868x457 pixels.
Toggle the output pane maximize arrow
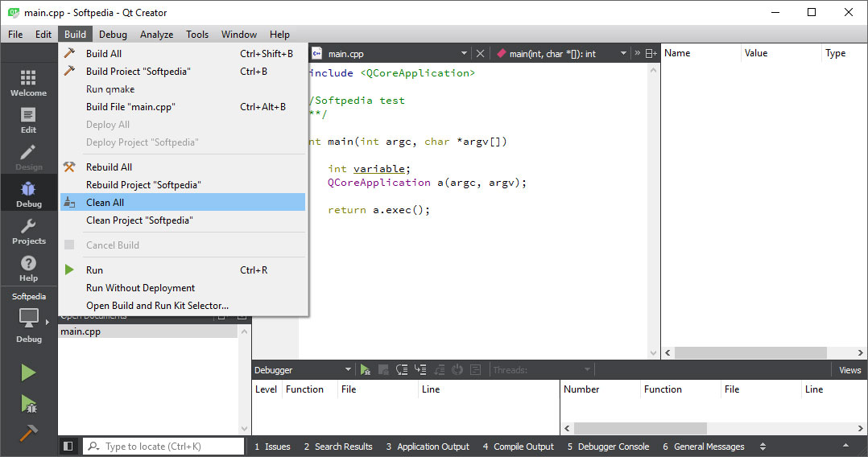[x=845, y=446]
